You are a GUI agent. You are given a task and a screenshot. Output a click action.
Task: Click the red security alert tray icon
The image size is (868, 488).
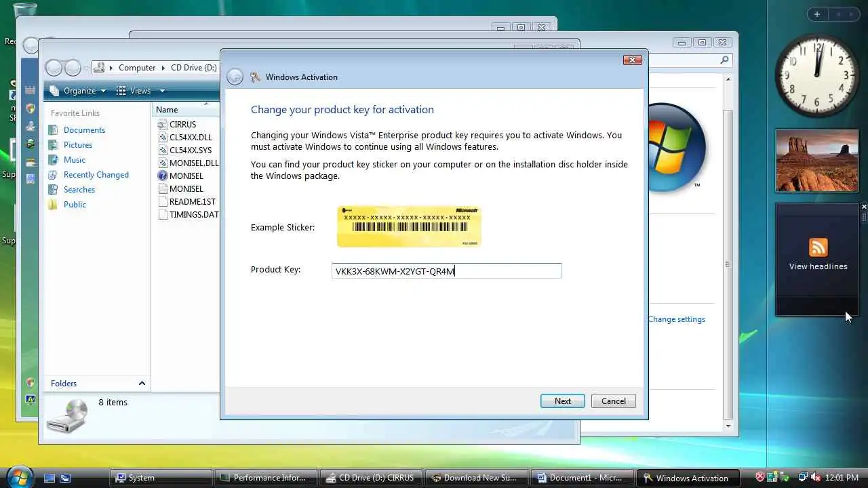pyautogui.click(x=760, y=478)
